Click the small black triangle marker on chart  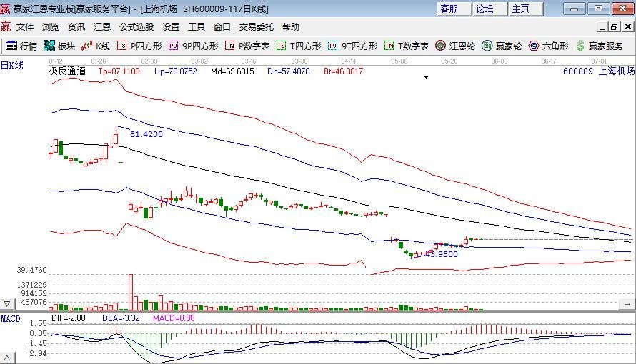tap(426, 77)
